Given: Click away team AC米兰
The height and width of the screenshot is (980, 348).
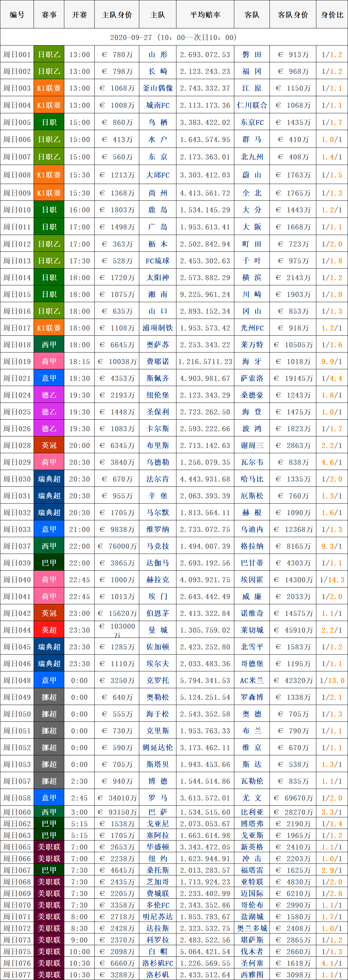Looking at the screenshot, I should point(252,680).
